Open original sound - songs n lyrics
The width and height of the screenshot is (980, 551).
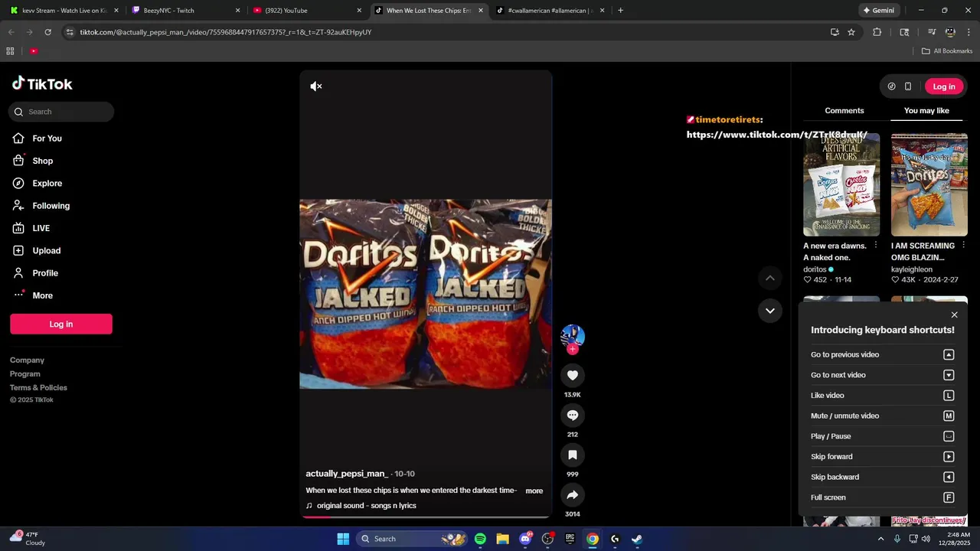pos(366,506)
